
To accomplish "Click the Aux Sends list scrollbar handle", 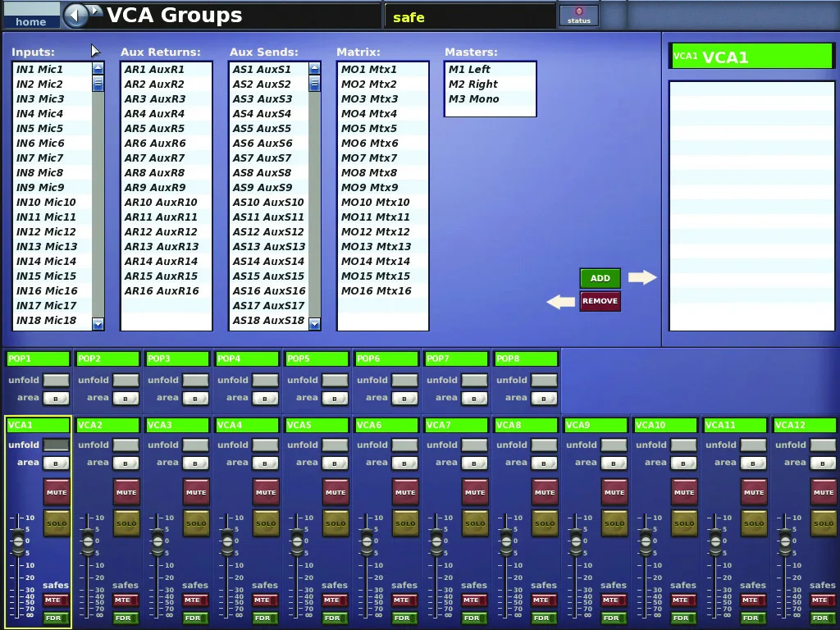I will pos(314,84).
